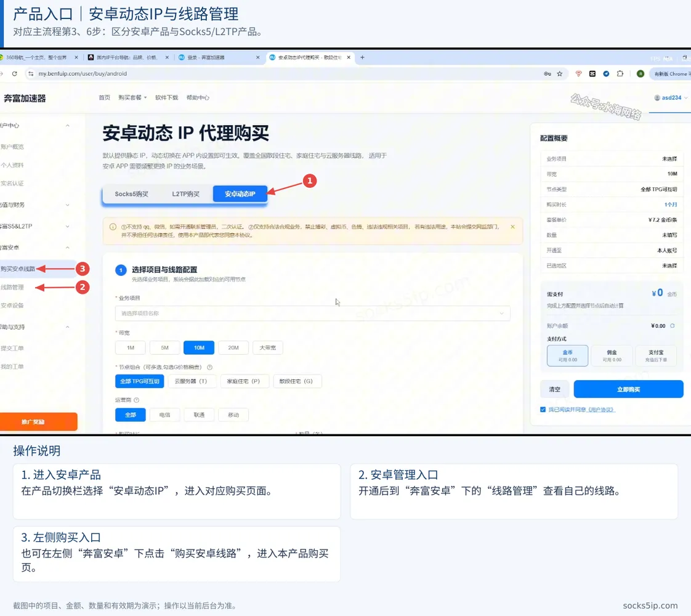Open the blue round extension icon
This screenshot has width=691, height=616.
coord(607,73)
